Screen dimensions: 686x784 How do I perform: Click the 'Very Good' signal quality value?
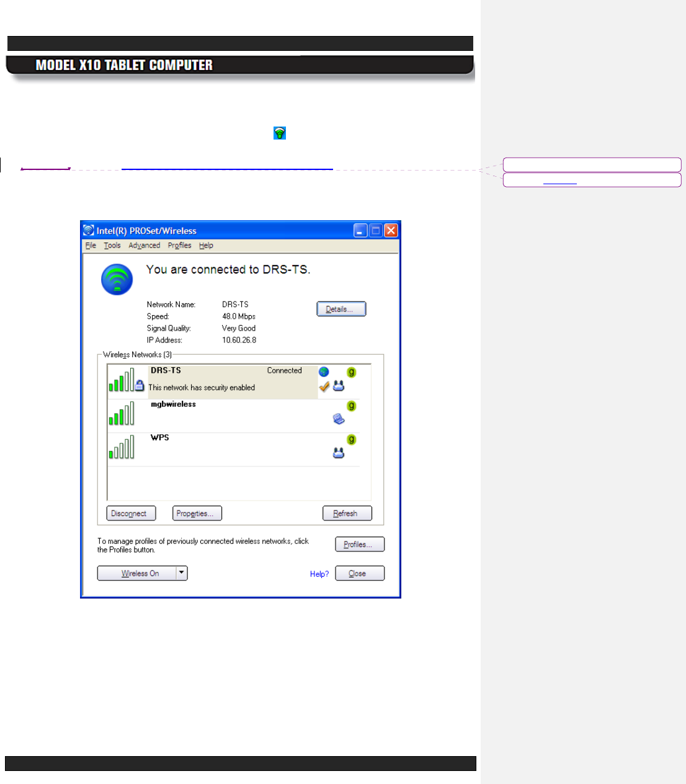(x=239, y=328)
